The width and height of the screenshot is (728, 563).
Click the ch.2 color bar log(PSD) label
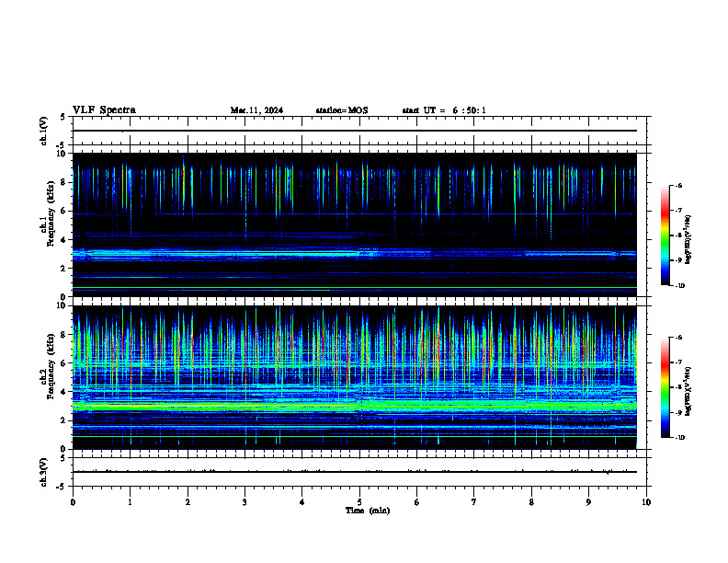tap(688, 391)
